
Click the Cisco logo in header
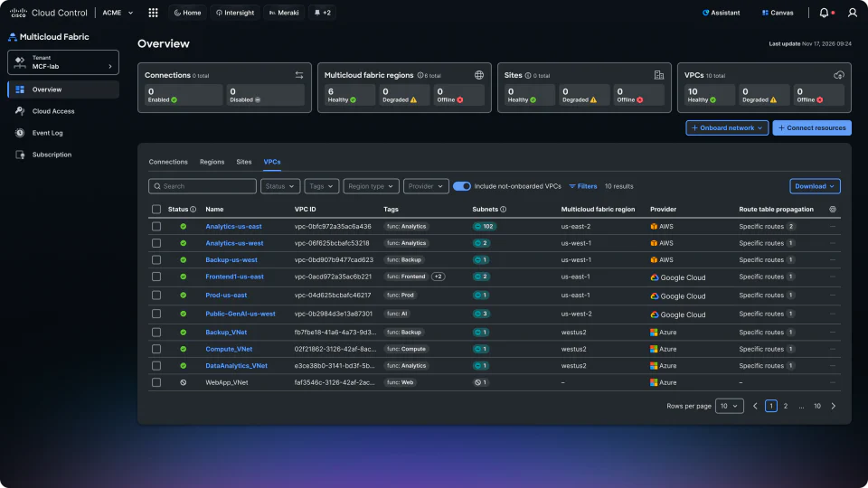18,13
